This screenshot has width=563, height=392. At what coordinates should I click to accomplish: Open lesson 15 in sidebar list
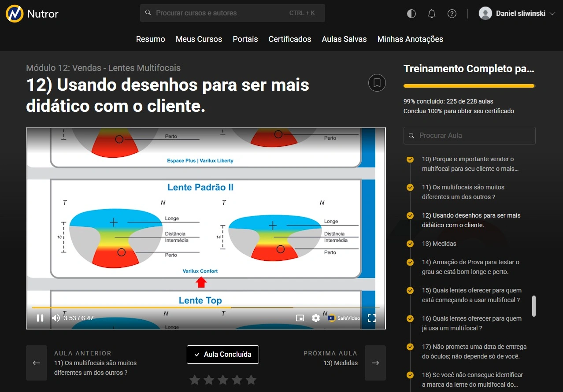coord(471,295)
